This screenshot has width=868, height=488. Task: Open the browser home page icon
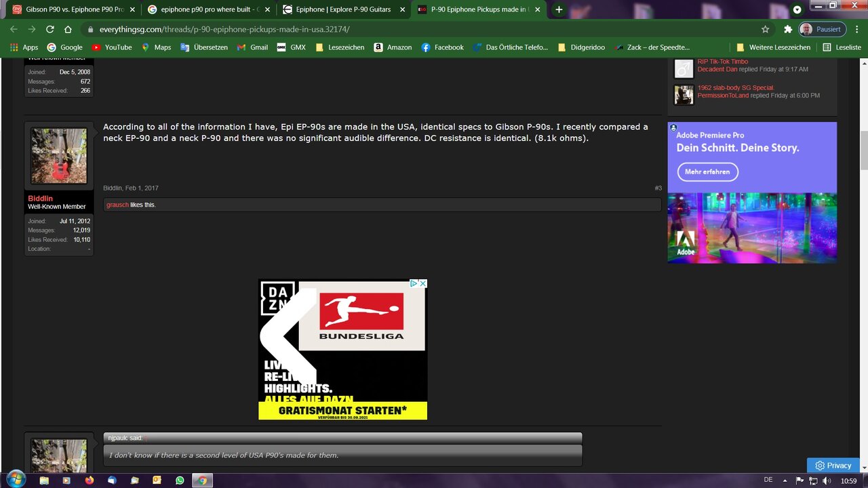pyautogui.click(x=68, y=29)
